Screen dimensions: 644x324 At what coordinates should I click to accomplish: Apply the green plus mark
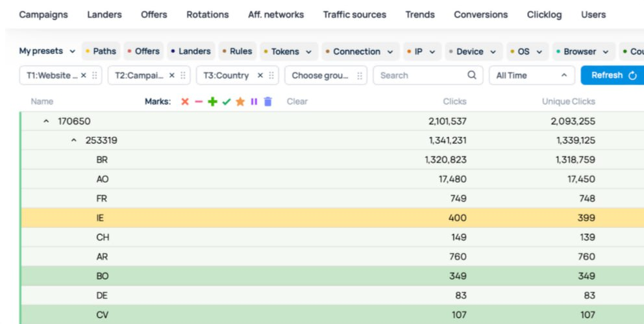click(x=212, y=102)
